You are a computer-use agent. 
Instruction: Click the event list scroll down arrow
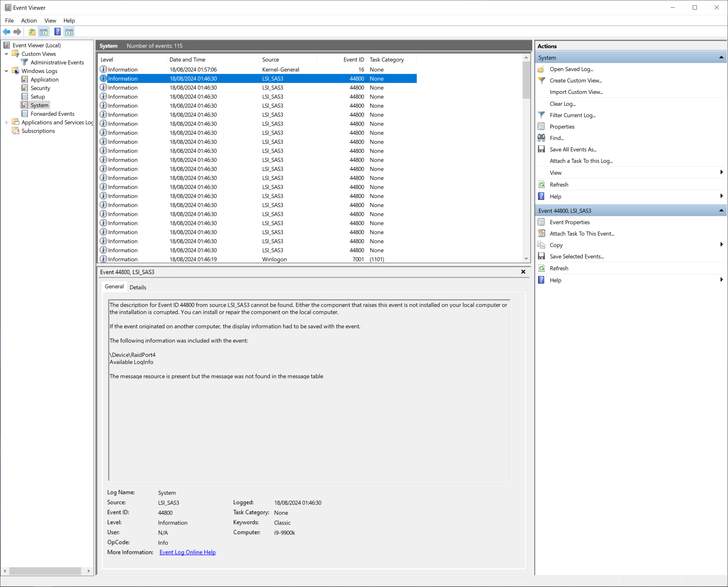(526, 259)
